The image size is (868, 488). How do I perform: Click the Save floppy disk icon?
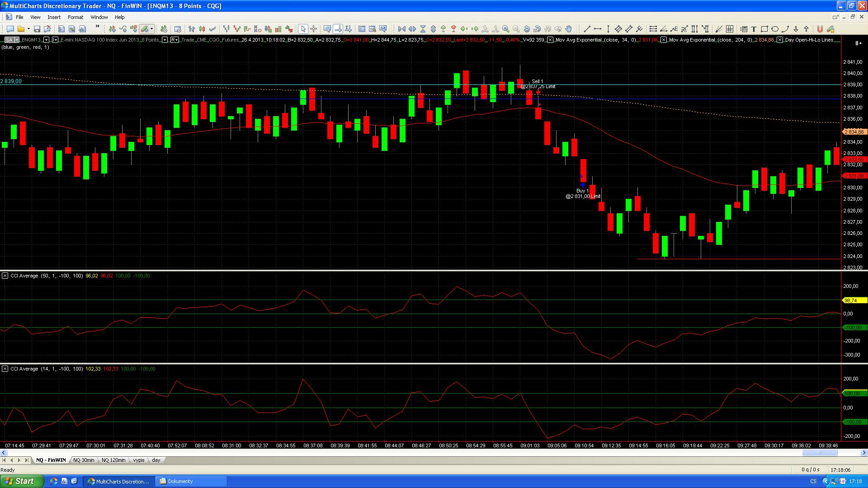point(37,29)
